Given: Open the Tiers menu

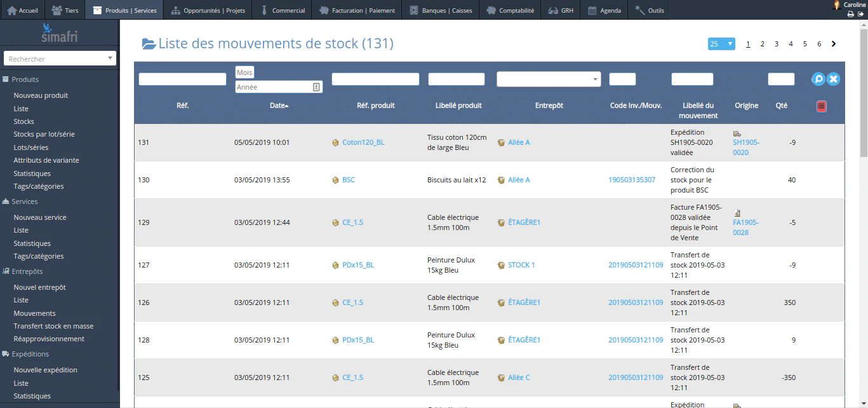Looking at the screenshot, I should (x=65, y=10).
